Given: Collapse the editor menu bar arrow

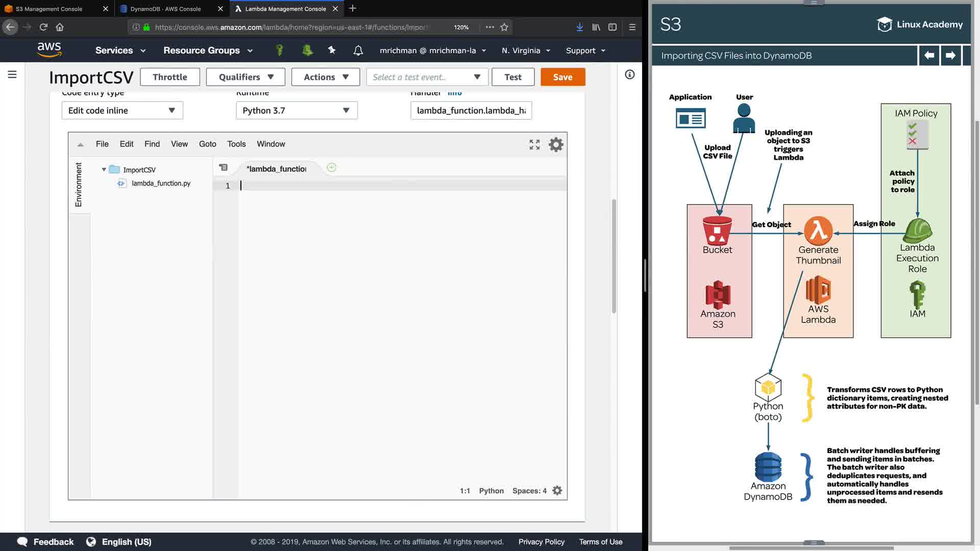Looking at the screenshot, I should [80, 144].
